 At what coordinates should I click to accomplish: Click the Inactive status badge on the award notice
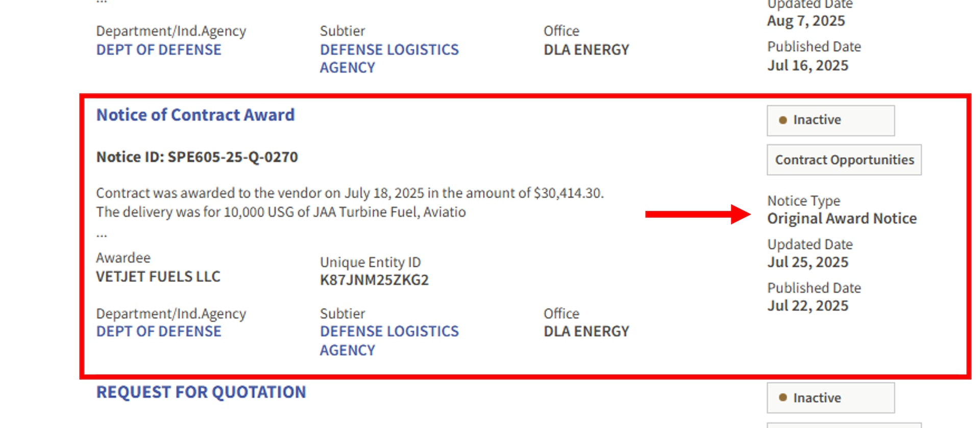830,120
